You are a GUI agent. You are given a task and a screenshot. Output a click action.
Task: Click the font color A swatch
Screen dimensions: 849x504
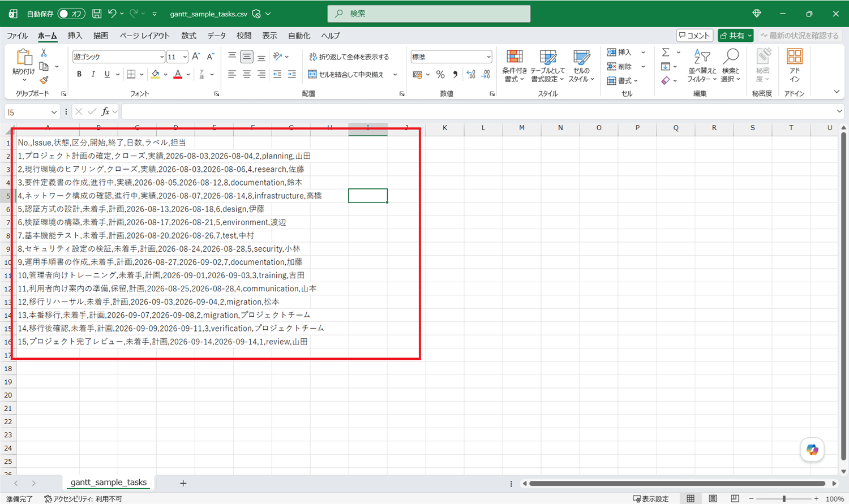pos(178,74)
